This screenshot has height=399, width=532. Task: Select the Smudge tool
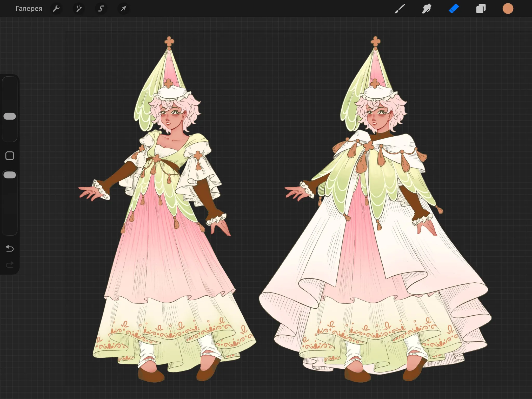427,9
